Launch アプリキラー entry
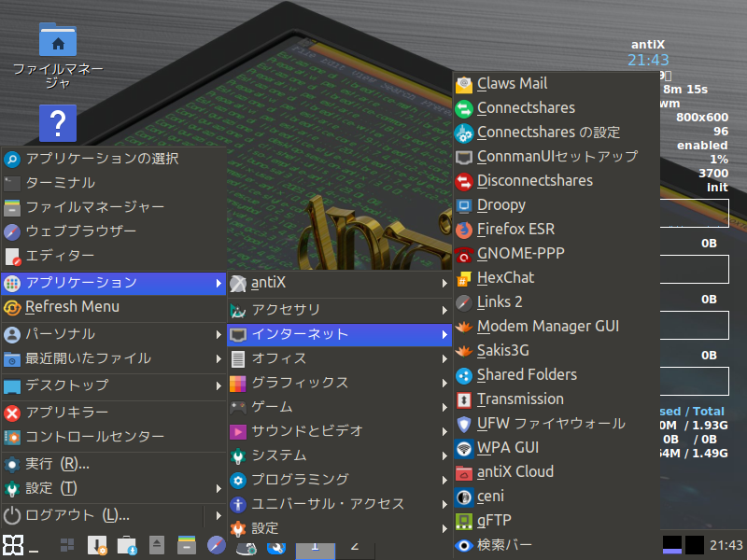This screenshot has width=747, height=560. point(113,413)
